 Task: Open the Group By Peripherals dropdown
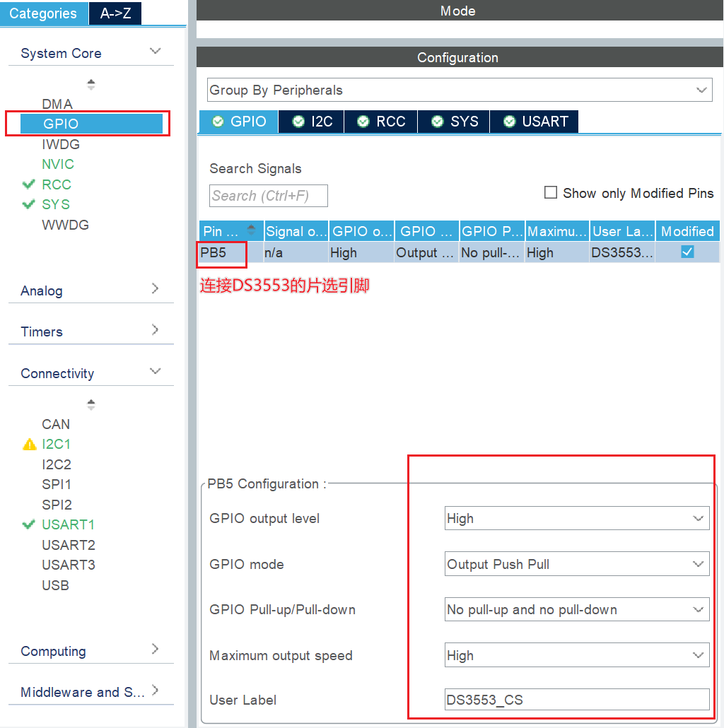point(458,90)
